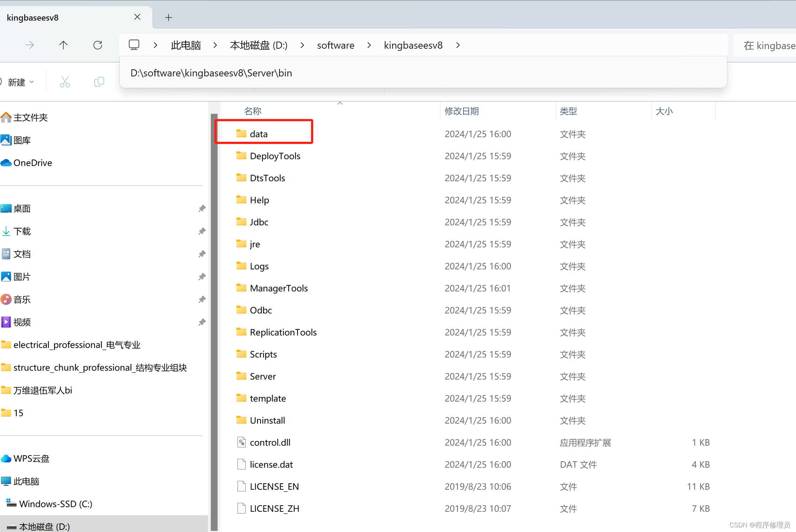Open the Jdbc folder
Image resolution: width=796 pixels, height=532 pixels.
point(259,221)
